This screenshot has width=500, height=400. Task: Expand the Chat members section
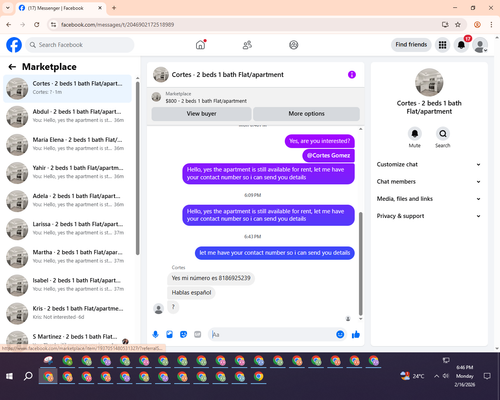click(x=429, y=182)
